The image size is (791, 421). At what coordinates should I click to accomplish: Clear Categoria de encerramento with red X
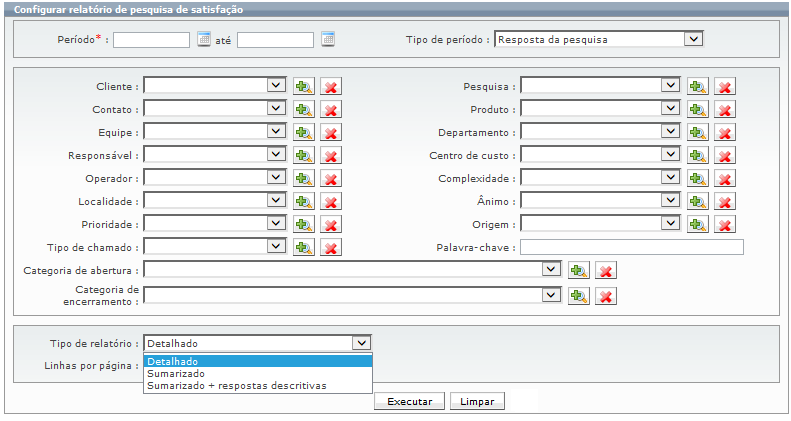[606, 296]
